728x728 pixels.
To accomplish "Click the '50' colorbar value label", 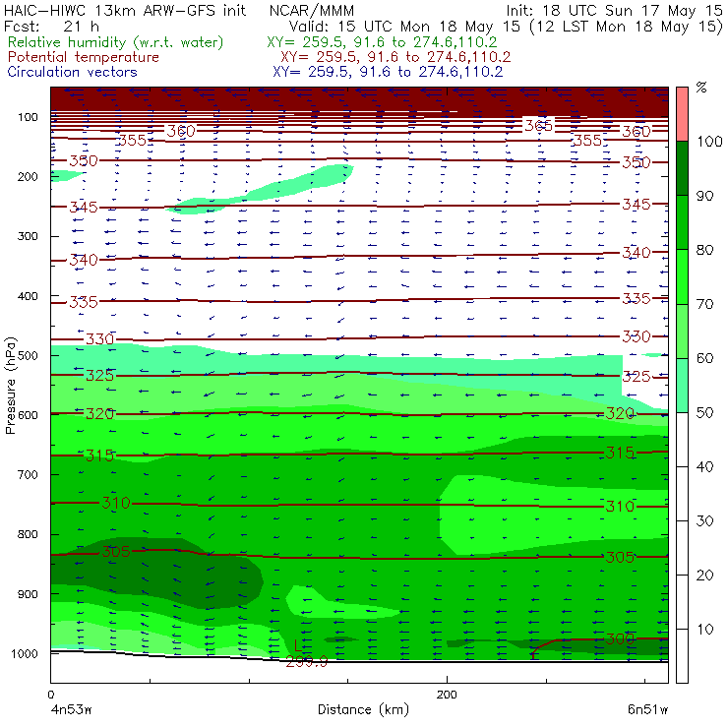I will pos(704,413).
